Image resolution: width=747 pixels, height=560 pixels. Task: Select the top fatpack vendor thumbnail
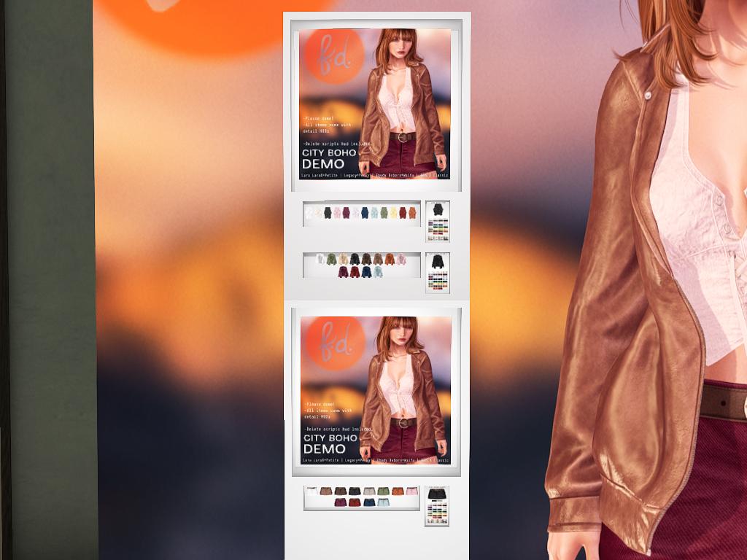[438, 222]
